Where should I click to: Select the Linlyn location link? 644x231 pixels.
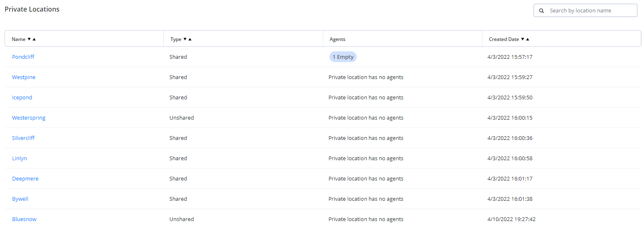click(19, 158)
